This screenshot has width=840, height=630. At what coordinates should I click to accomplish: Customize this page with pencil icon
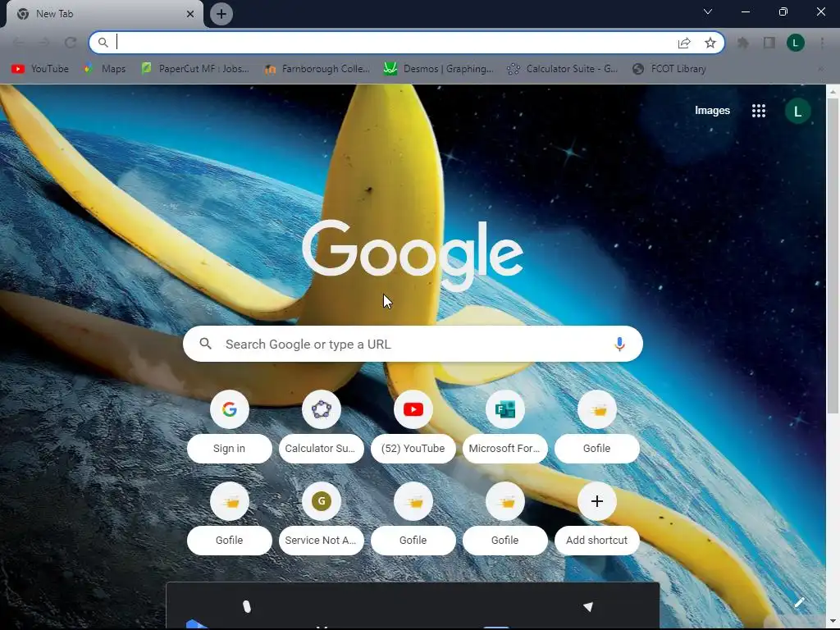click(799, 603)
